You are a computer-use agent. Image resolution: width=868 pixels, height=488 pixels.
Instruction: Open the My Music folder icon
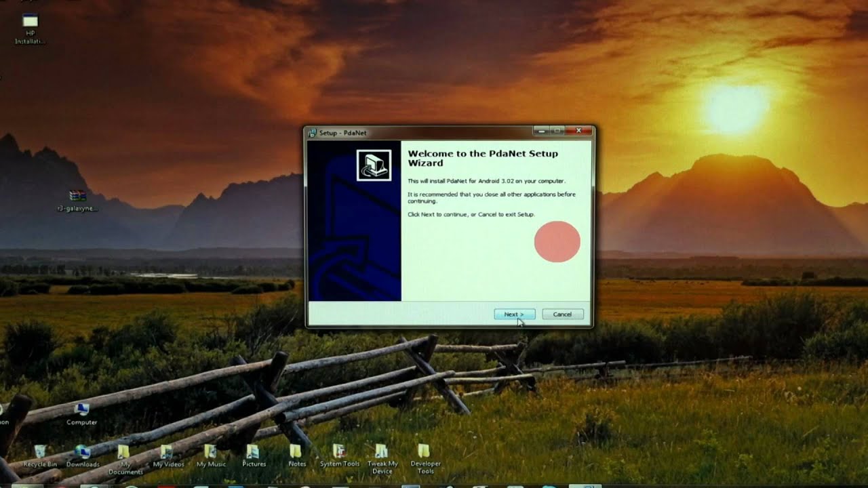click(211, 456)
